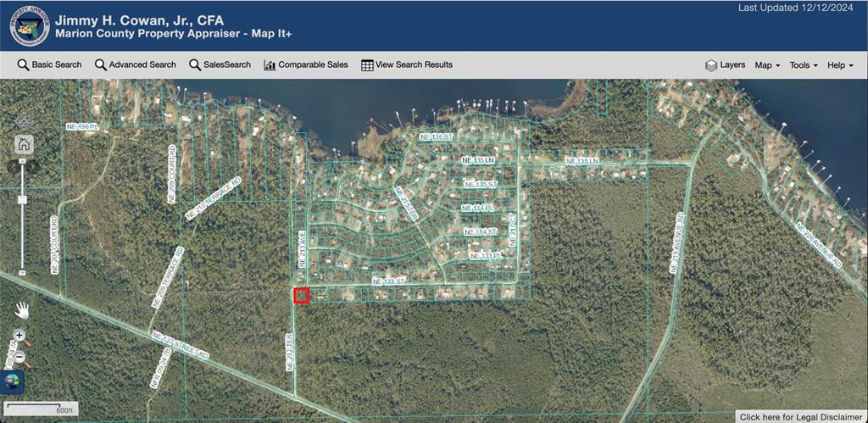
Task: Click the zoom slider handle
Action: pos(23,200)
